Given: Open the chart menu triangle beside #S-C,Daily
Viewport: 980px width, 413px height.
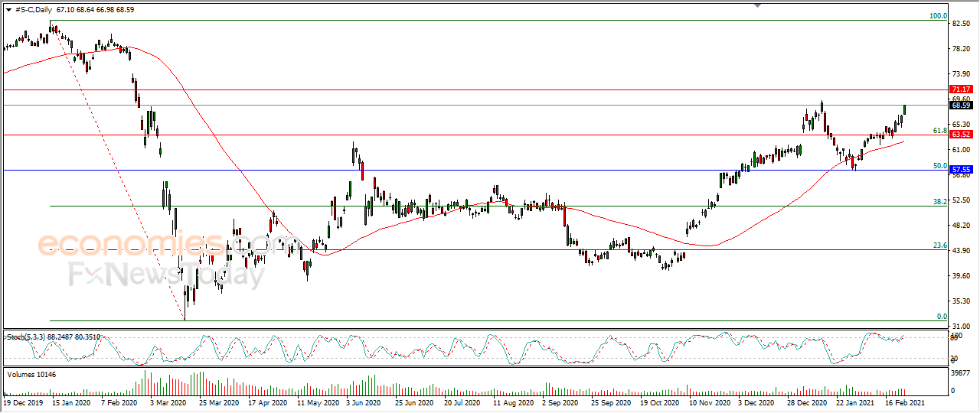Looking at the screenshot, I should tap(8, 8).
